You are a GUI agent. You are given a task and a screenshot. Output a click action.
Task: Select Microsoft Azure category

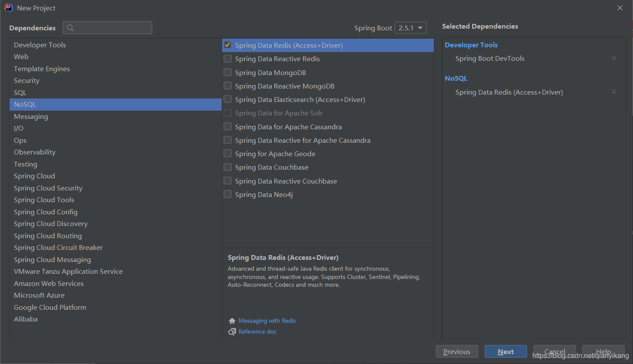(115, 295)
